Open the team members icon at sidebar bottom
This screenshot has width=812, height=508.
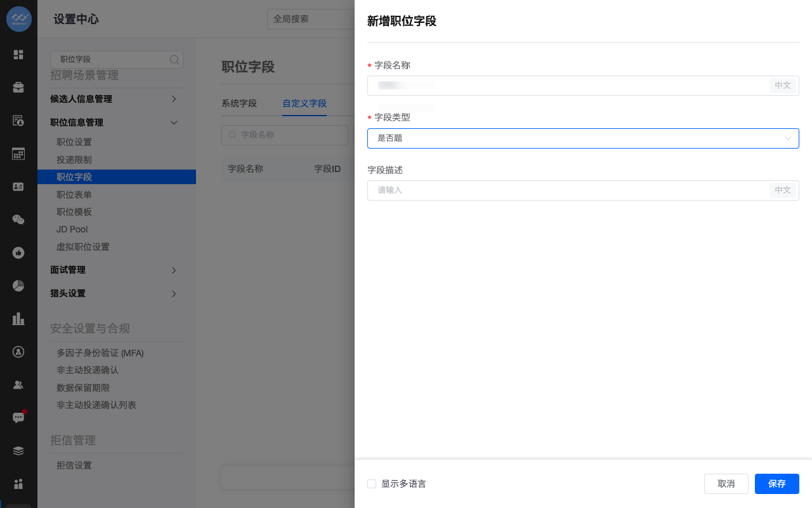coord(18,484)
